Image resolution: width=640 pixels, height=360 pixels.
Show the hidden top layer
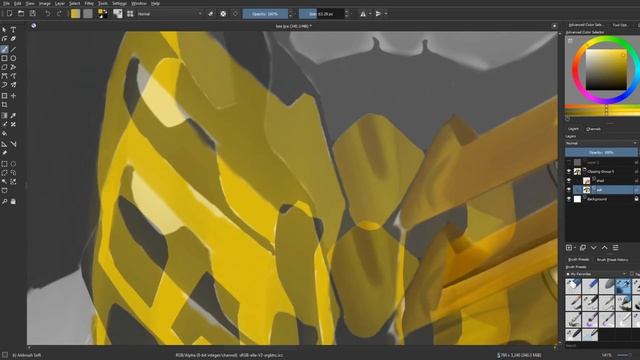(569, 162)
